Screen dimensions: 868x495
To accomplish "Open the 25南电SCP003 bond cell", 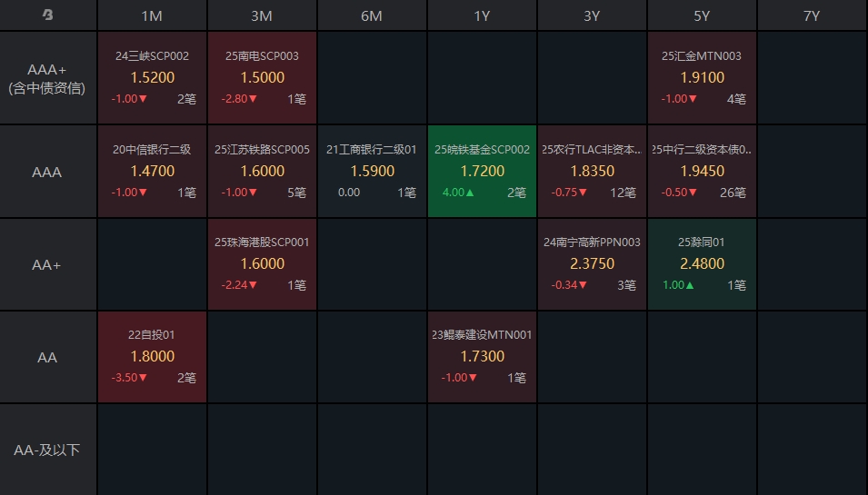I will 262,78.
